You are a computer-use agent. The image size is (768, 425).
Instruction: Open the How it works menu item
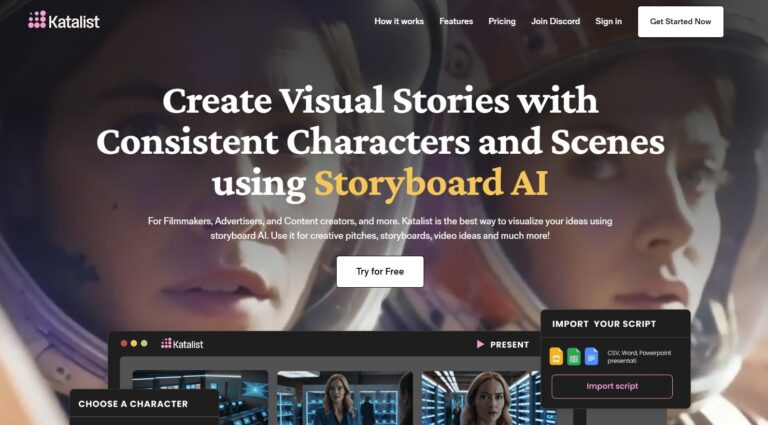[x=399, y=21]
